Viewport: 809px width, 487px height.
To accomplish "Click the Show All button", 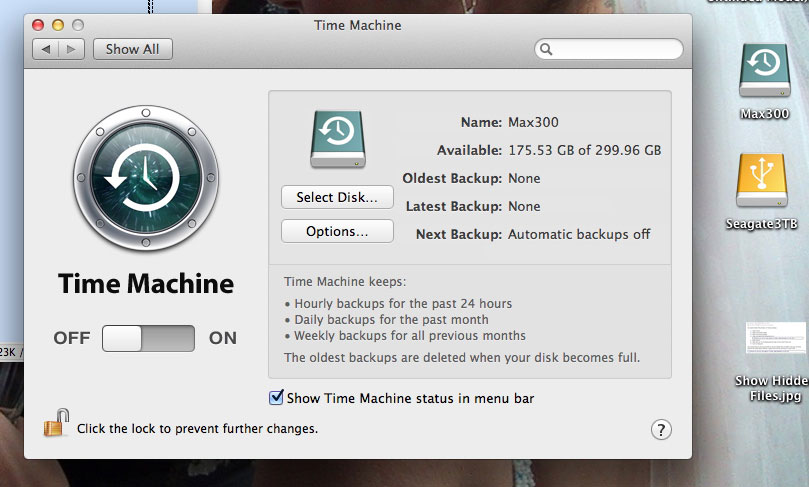I will (133, 49).
